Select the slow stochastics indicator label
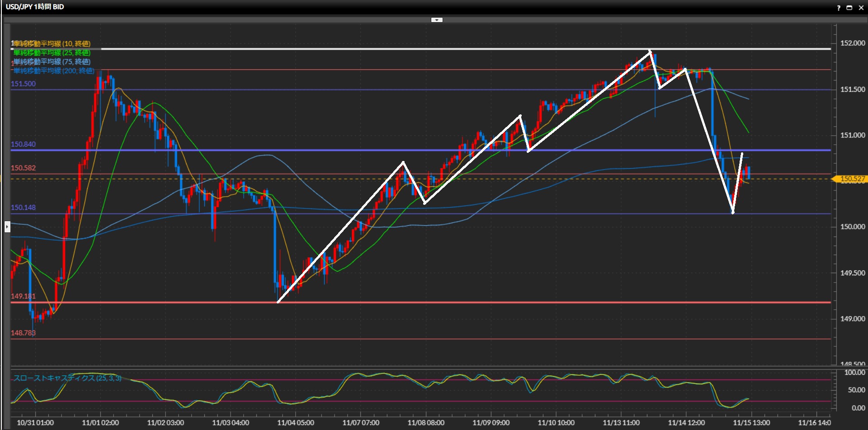 tap(67, 378)
